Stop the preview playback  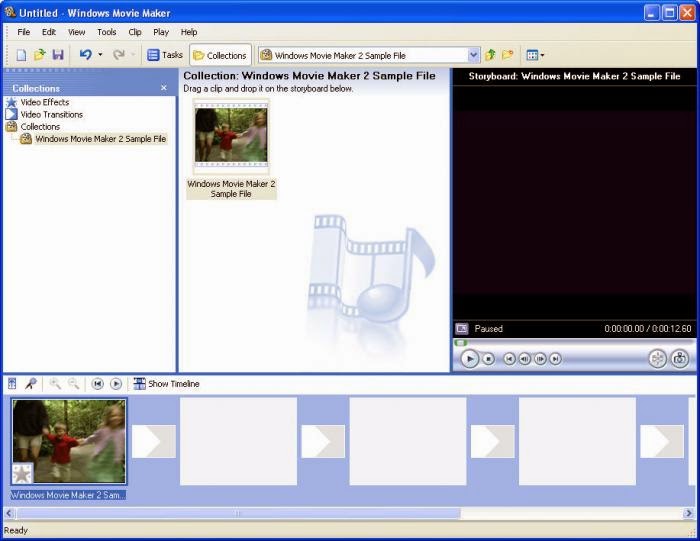tap(489, 359)
